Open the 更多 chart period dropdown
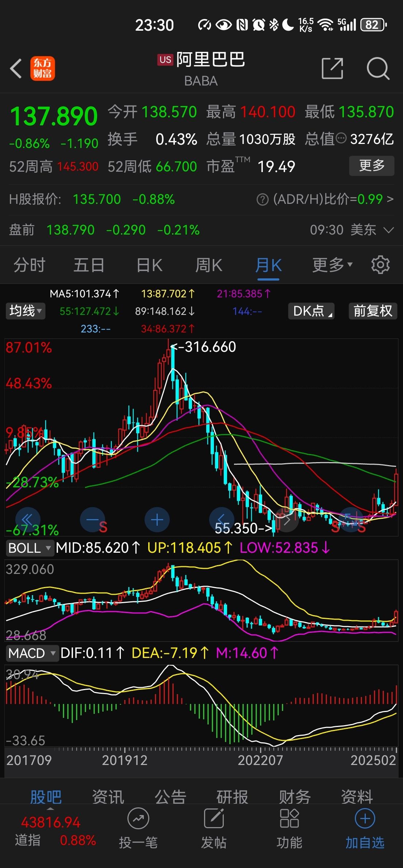Screen dimensions: 403x868 (x=332, y=265)
